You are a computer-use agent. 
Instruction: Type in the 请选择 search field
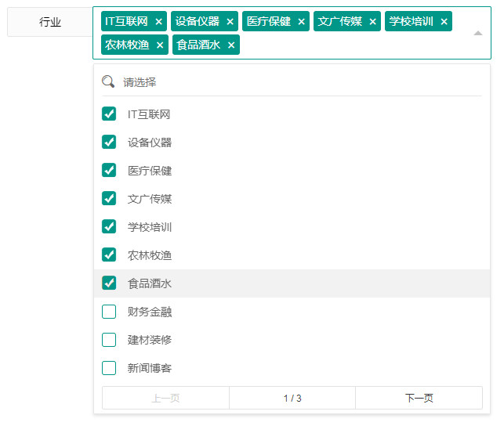pos(298,82)
